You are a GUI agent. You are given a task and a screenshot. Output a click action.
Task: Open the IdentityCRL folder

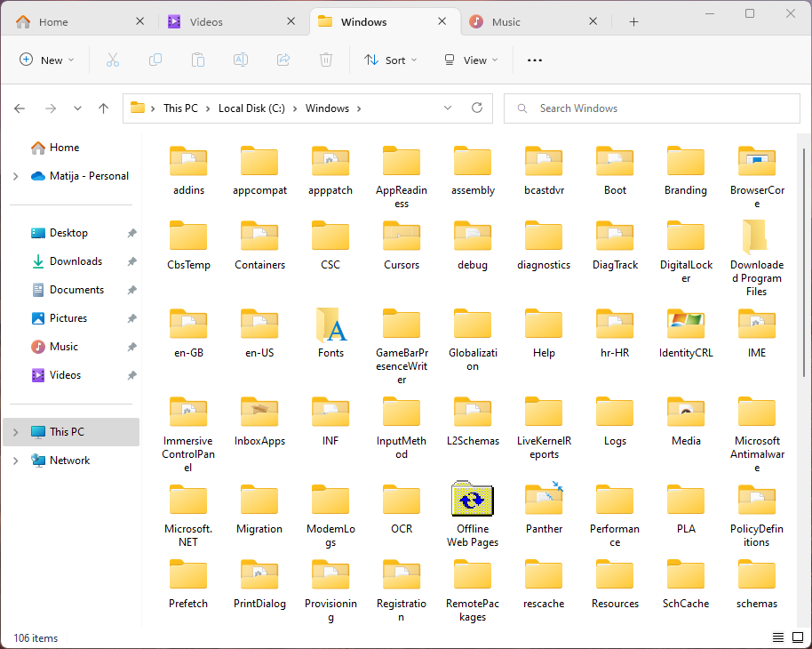(x=686, y=333)
